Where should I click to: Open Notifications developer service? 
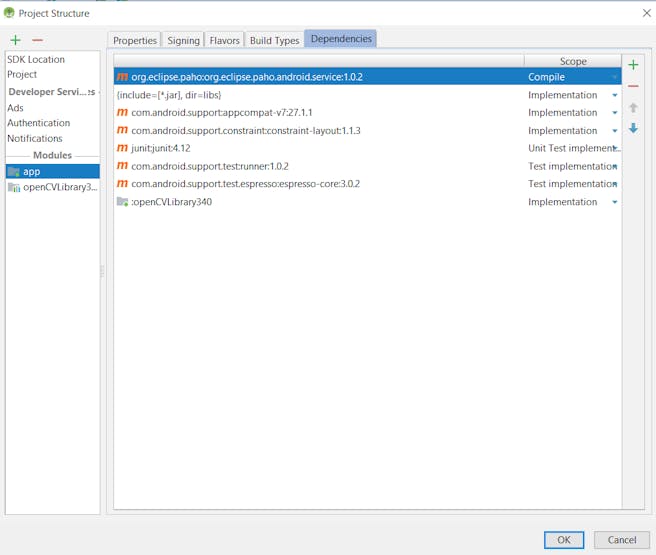(x=35, y=138)
